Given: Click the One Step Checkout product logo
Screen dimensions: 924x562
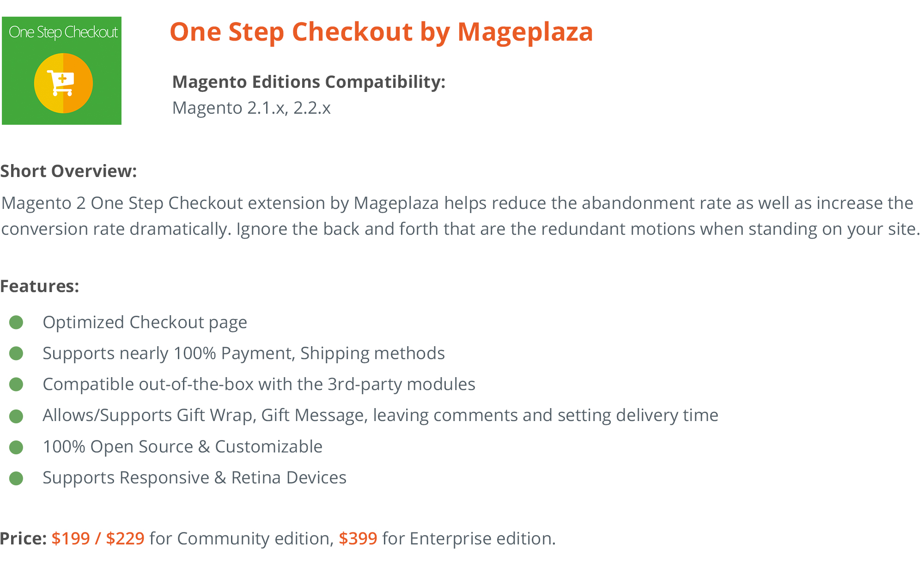Looking at the screenshot, I should [61, 71].
